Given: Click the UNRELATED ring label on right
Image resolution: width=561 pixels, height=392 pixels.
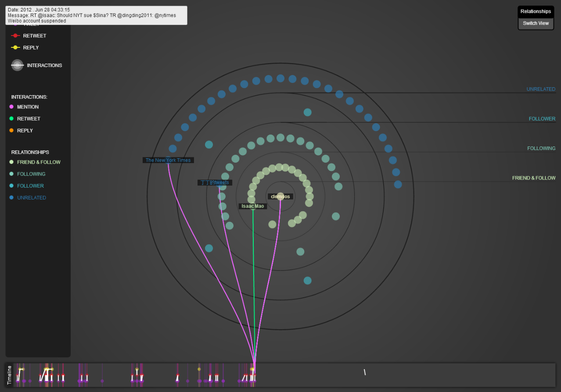Looking at the screenshot, I should (x=541, y=89).
